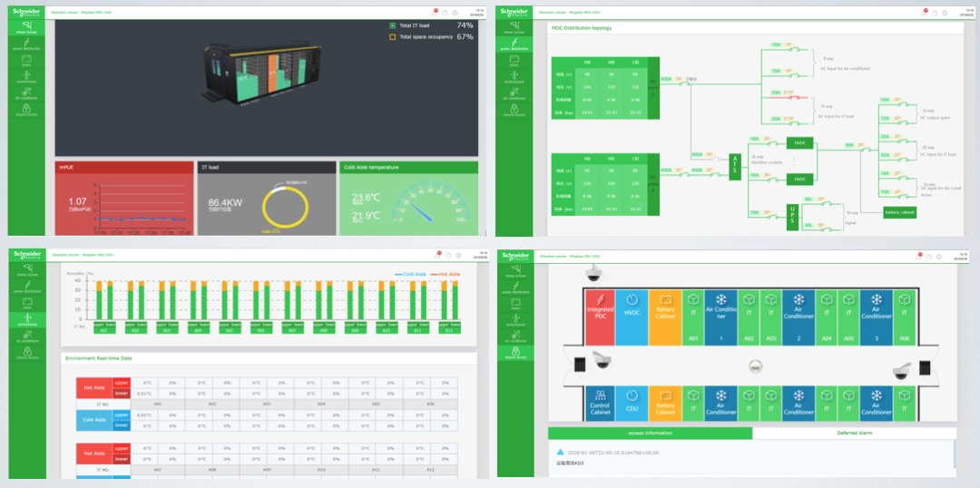
Task: Click the ATS block in distribution topology
Action: tap(735, 169)
